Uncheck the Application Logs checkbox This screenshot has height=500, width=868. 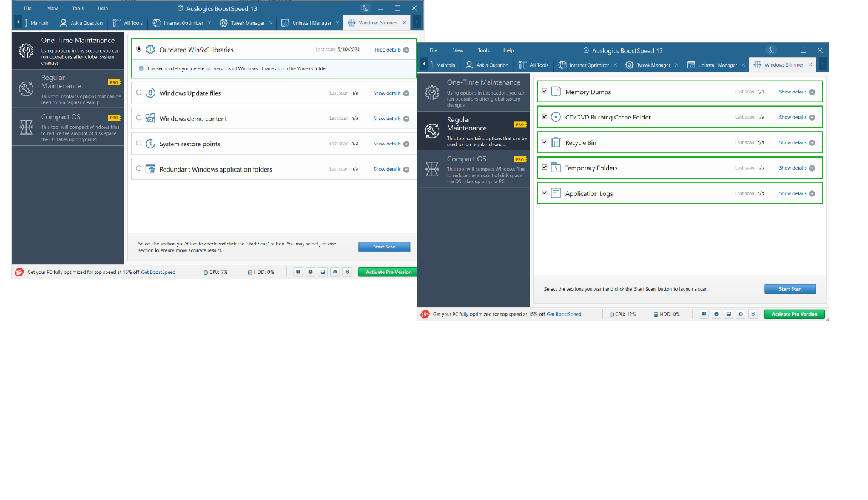pos(545,193)
